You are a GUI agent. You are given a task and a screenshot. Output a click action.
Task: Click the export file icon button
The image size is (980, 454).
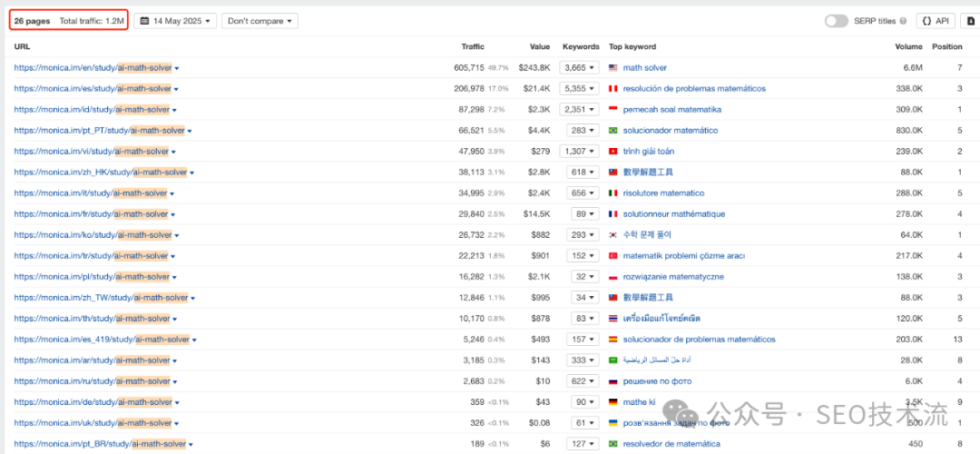(971, 21)
